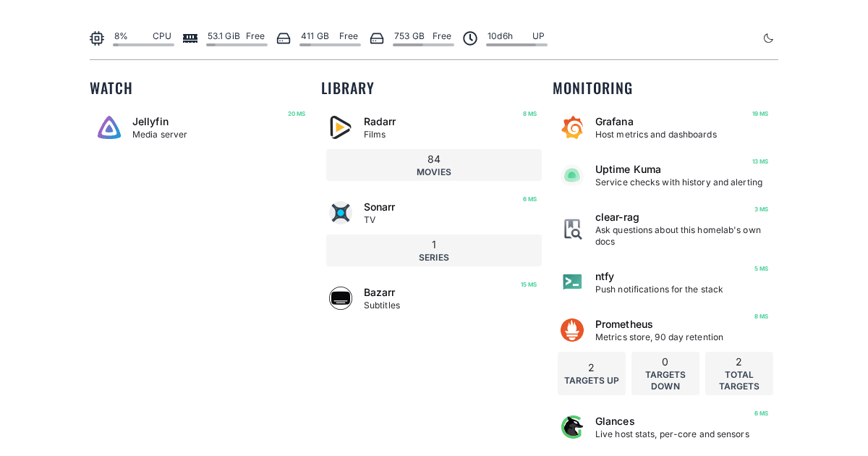Open Jellyfin via its logo icon
Screen dimensions: 868x456
pos(109,127)
